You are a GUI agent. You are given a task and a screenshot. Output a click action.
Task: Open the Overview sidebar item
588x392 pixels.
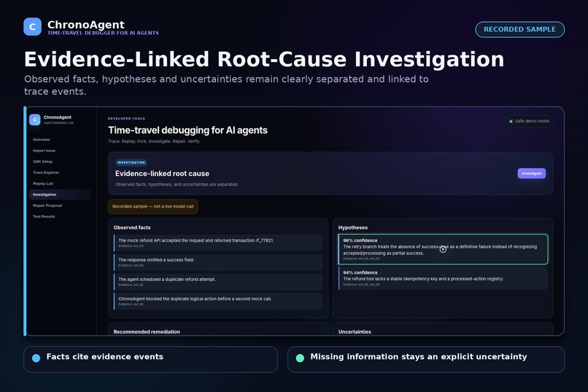coord(60,139)
